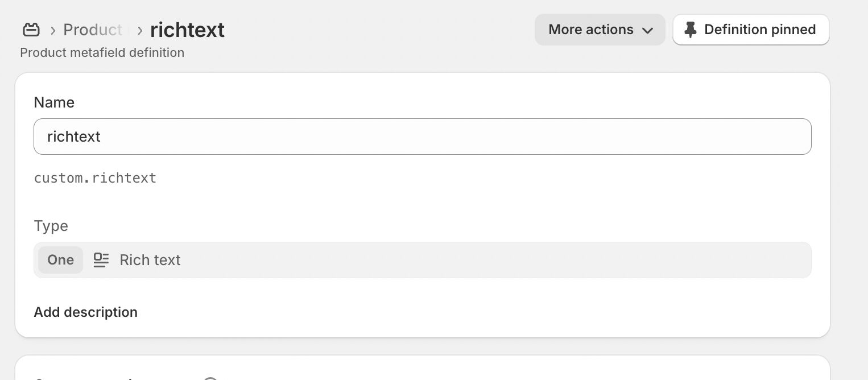The image size is (868, 380).
Task: Click the Name field label
Action: click(x=54, y=102)
